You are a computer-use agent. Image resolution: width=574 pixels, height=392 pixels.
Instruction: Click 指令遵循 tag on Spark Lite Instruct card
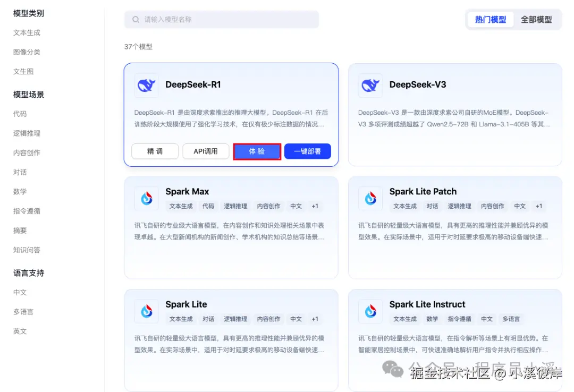[x=459, y=319]
